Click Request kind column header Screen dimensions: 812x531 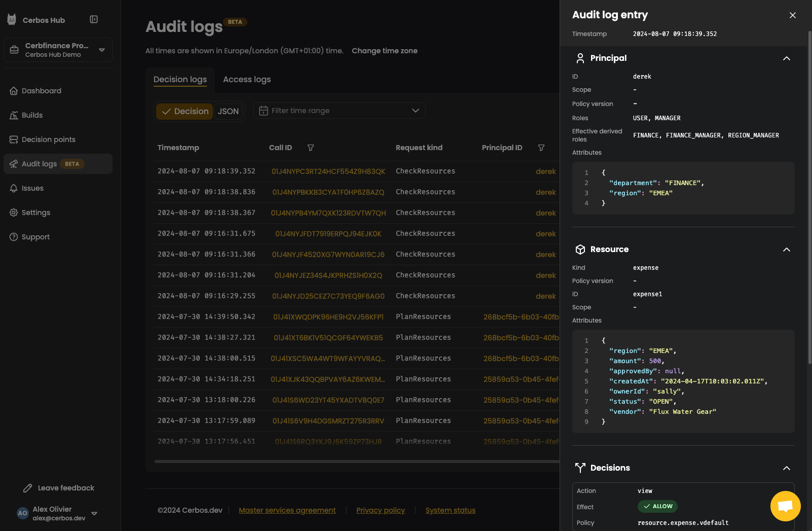419,148
